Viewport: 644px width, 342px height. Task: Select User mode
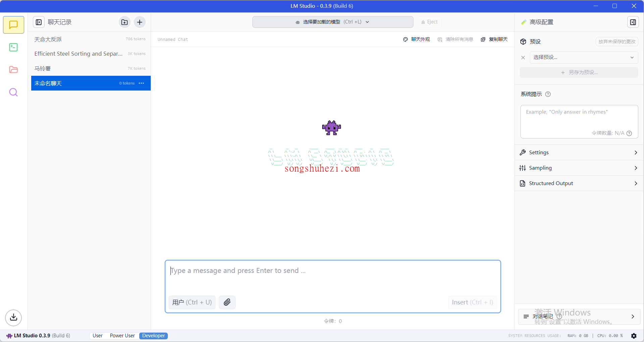coord(98,336)
